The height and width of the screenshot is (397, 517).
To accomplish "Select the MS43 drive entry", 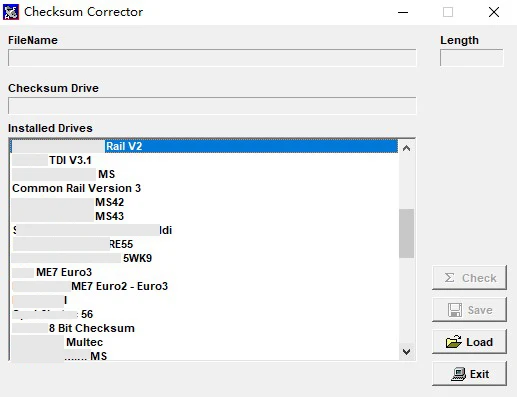I will pyautogui.click(x=204, y=216).
